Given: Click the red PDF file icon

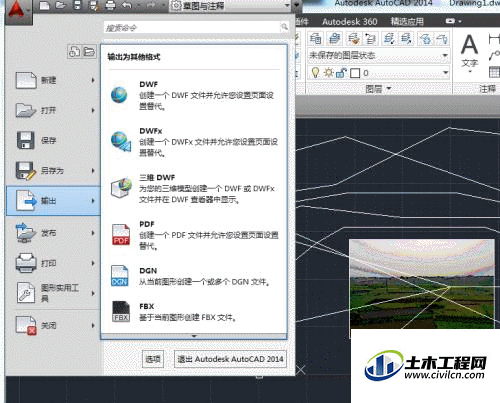Looking at the screenshot, I should pos(121,234).
